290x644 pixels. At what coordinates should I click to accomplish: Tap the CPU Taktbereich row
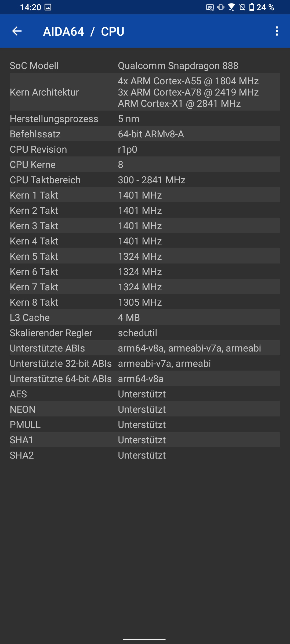pyautogui.click(x=145, y=180)
